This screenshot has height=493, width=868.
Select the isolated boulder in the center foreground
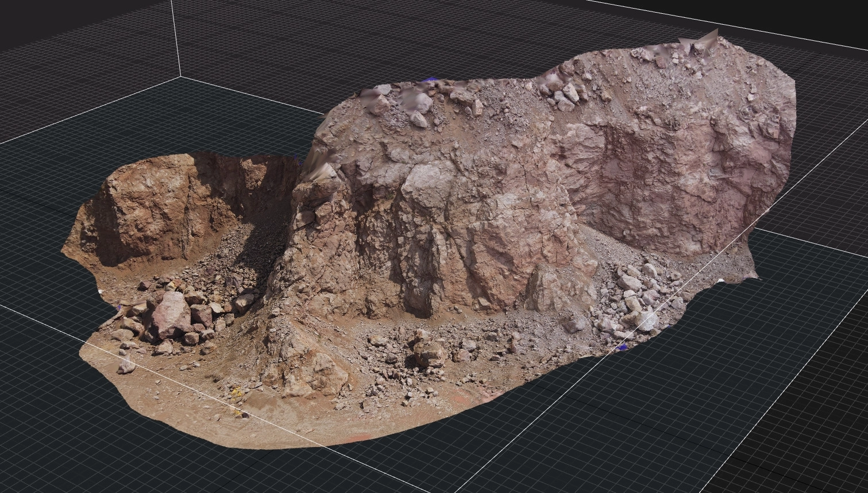[x=428, y=352]
